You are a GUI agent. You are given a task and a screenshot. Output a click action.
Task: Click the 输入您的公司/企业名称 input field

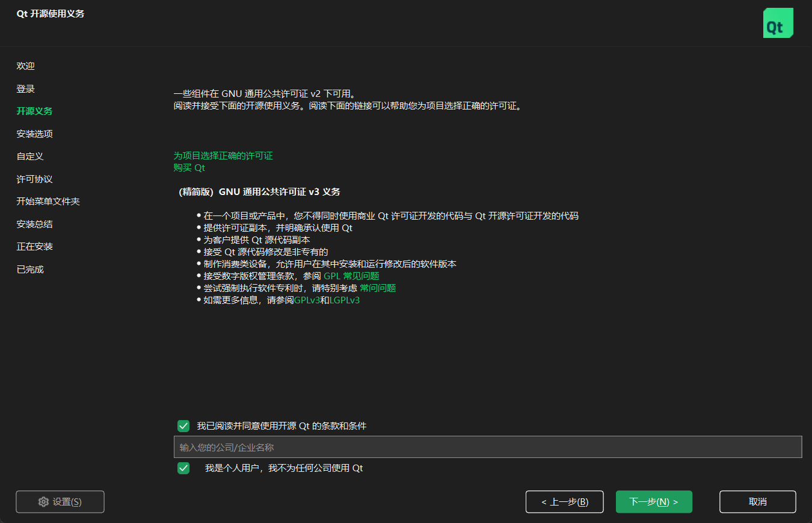point(488,447)
